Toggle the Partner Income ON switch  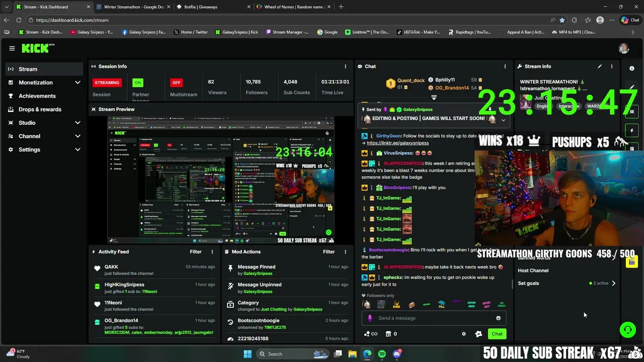[138, 82]
